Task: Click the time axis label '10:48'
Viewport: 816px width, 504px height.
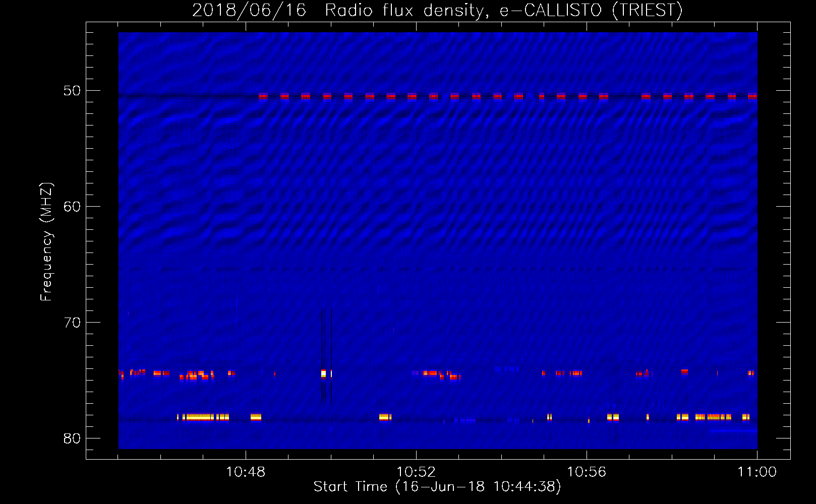Action: tap(246, 472)
